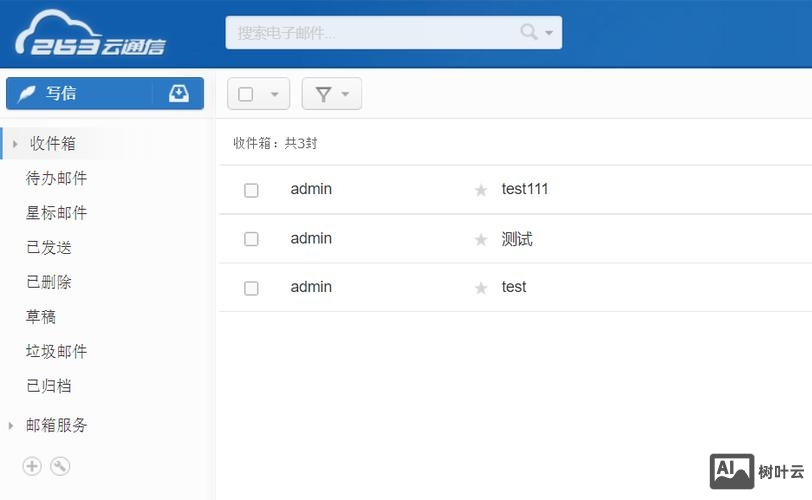Star the test email

pos(481,288)
